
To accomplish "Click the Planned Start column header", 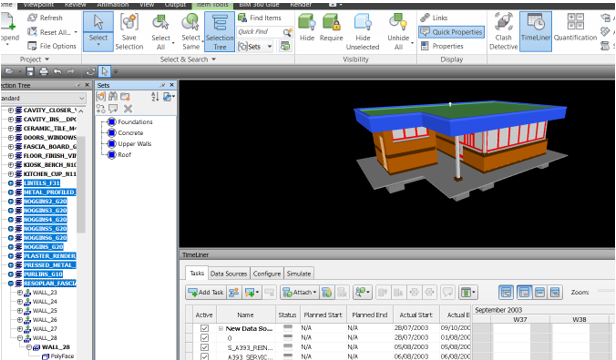I will (323, 315).
